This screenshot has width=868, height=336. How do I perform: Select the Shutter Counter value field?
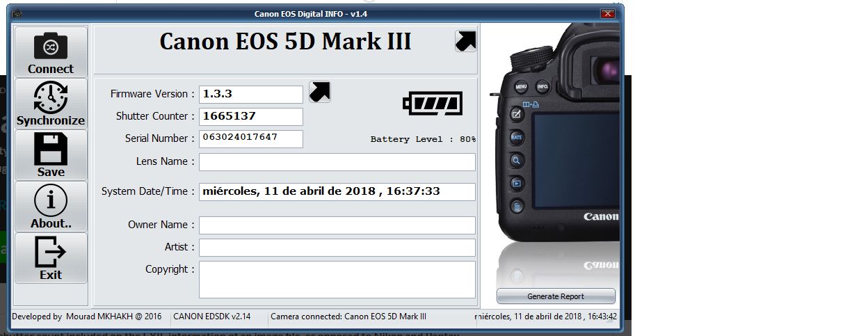[x=251, y=117]
